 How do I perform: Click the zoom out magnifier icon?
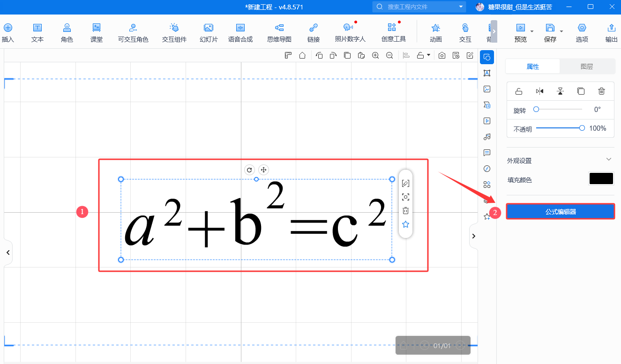point(389,55)
